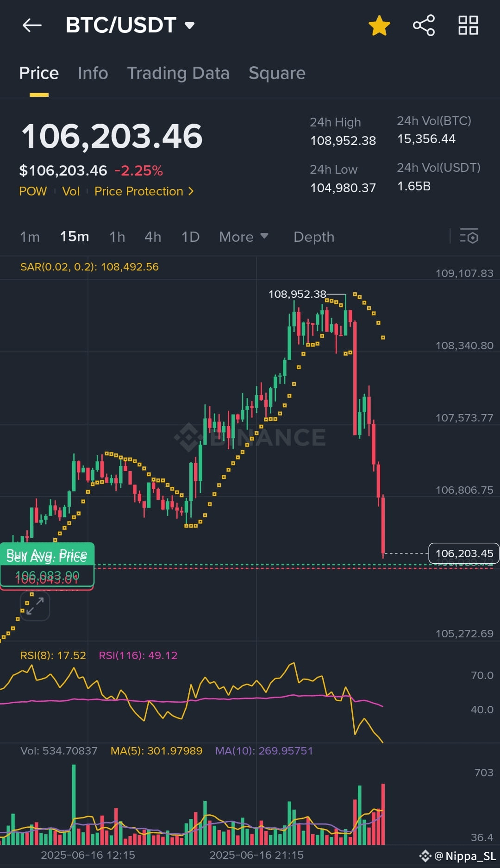
Task: Tap the Vol: 534.70837 label
Action: (x=59, y=751)
